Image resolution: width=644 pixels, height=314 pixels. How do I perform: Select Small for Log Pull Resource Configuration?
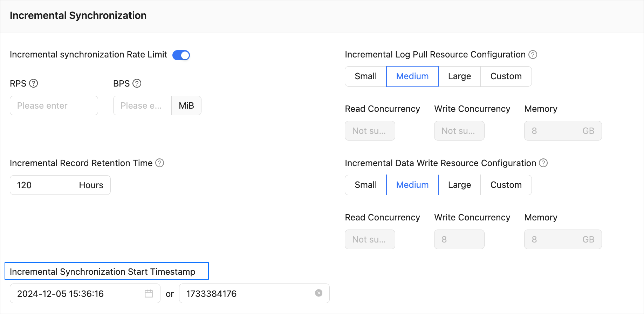click(365, 76)
